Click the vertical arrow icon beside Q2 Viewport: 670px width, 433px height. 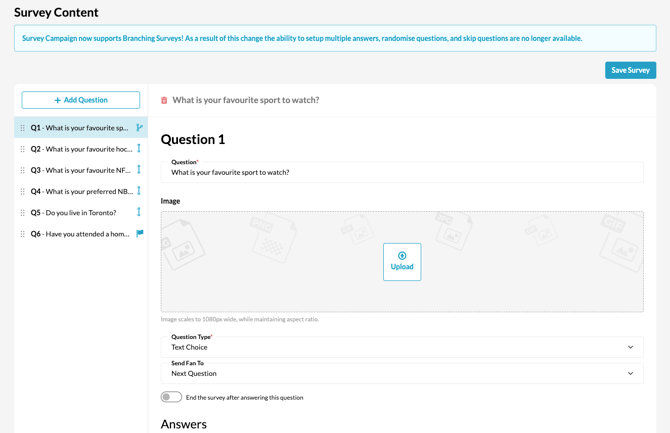point(139,149)
